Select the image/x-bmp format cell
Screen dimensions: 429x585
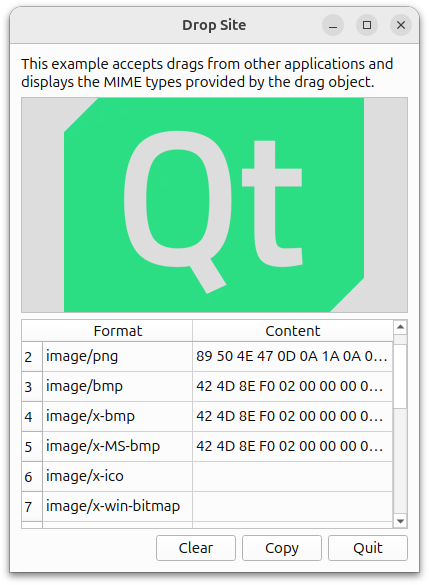[118, 417]
